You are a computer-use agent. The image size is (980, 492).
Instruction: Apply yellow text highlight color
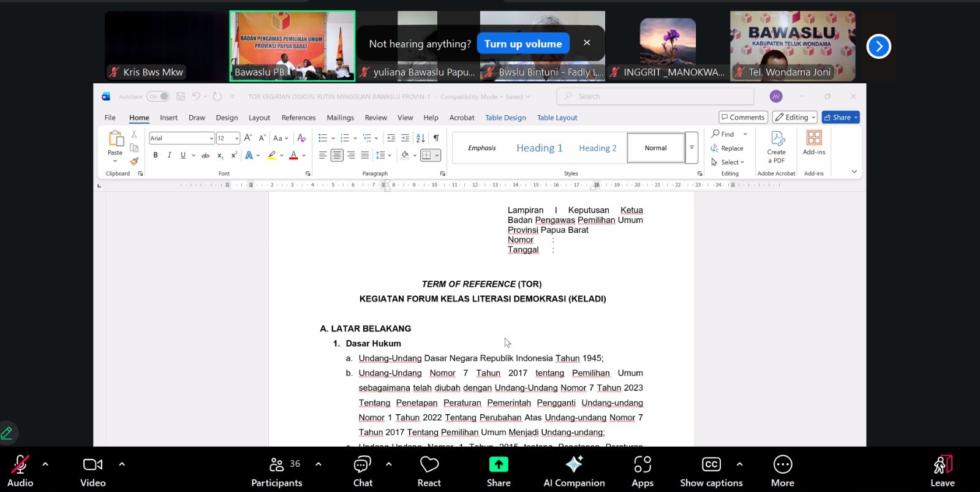[271, 156]
